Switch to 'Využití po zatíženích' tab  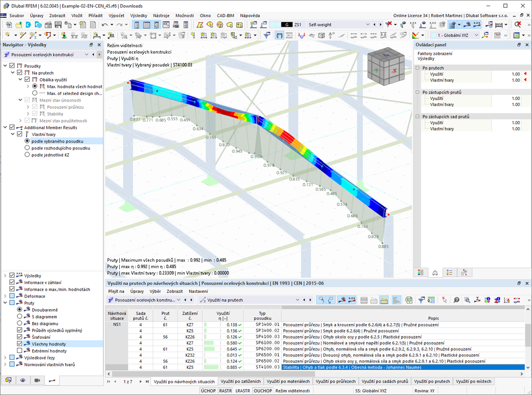240,381
